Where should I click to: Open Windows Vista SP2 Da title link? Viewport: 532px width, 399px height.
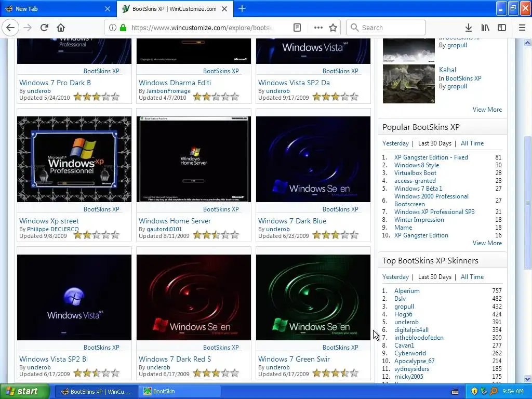(x=294, y=83)
